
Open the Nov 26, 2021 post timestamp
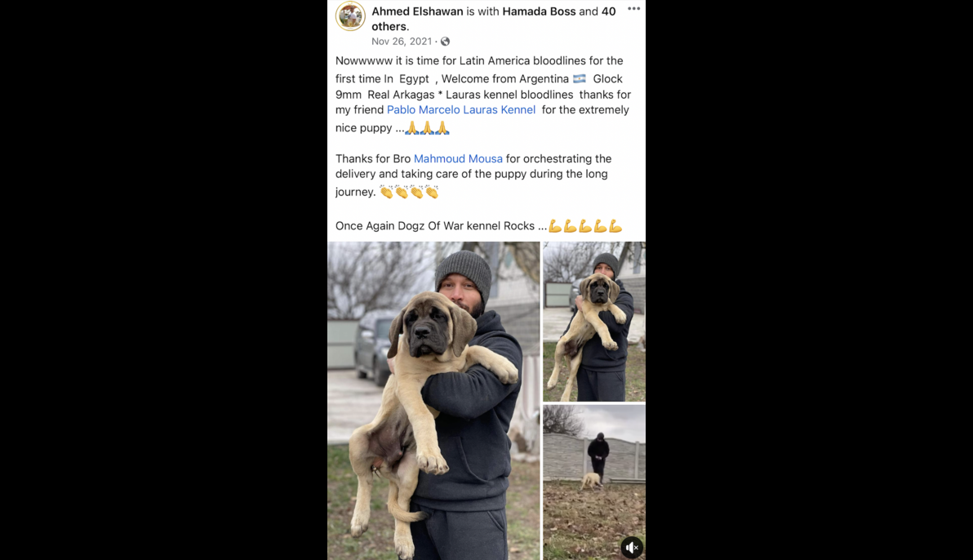402,42
